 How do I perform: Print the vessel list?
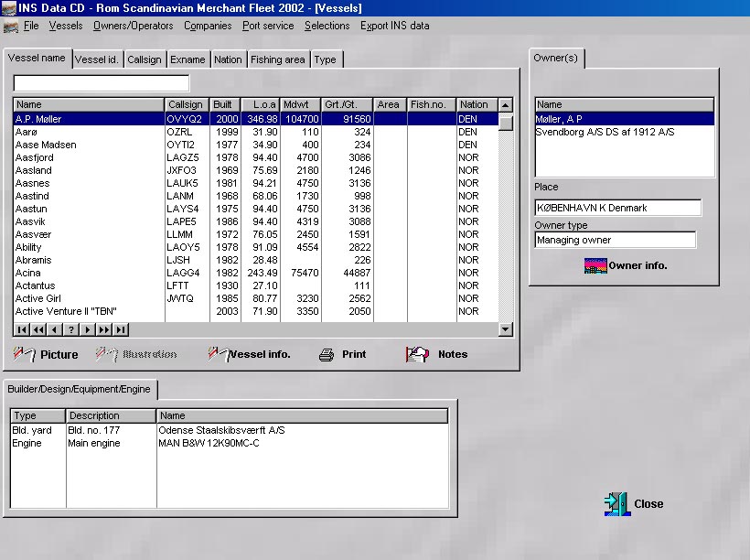coord(342,354)
